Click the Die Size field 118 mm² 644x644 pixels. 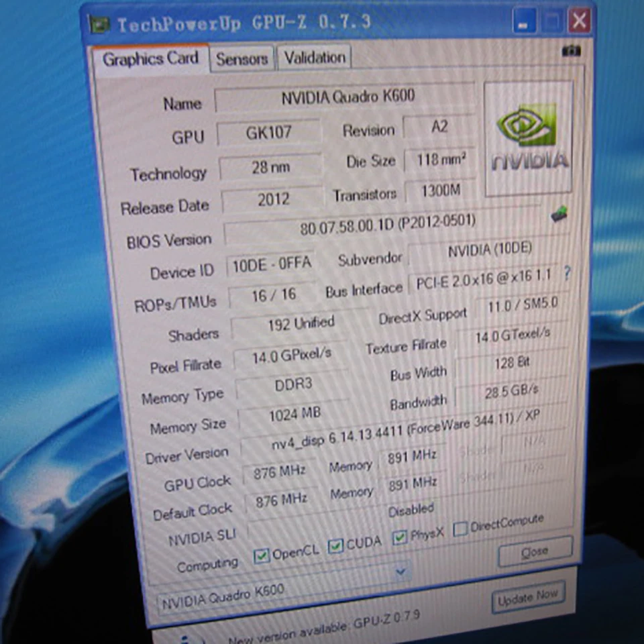tap(440, 160)
